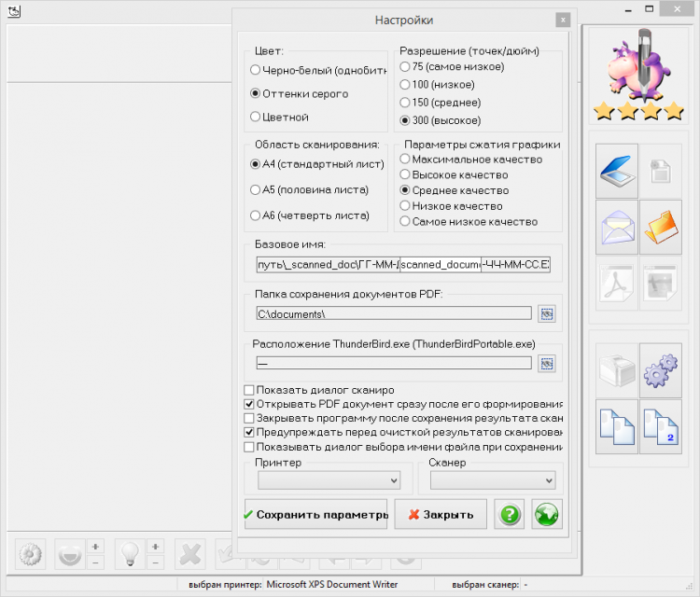Select Низкое качество compression
Image resolution: width=700 pixels, height=597 pixels.
[452, 206]
